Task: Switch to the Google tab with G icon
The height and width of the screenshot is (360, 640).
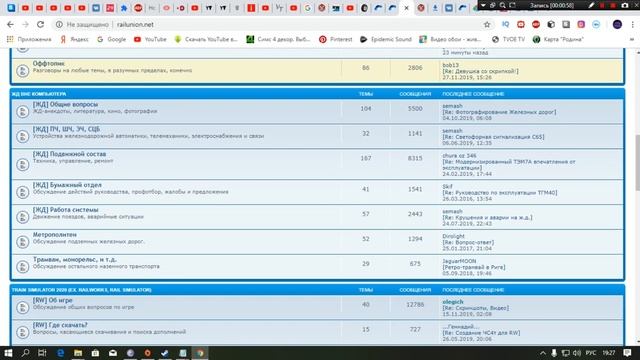Action: point(308,8)
